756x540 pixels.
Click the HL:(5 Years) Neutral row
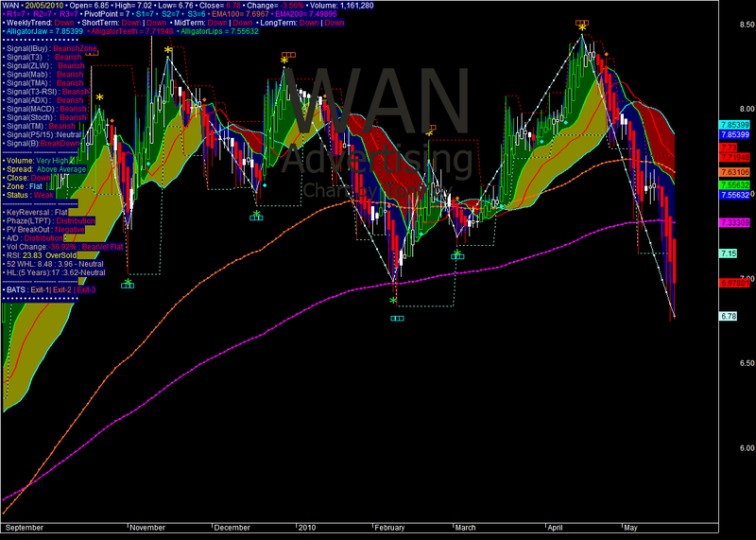(x=56, y=272)
